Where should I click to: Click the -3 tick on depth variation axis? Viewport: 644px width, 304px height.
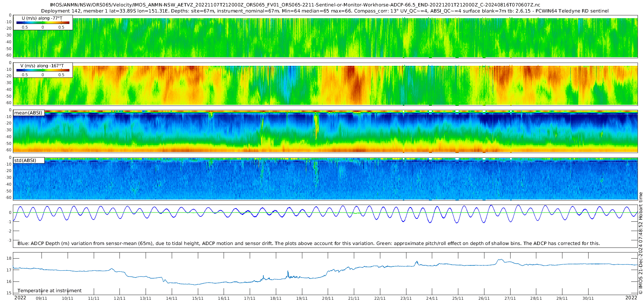click(9, 240)
